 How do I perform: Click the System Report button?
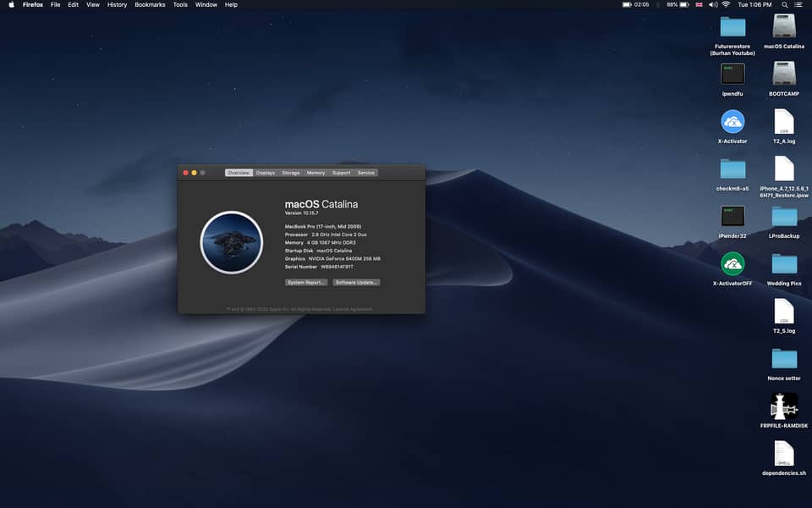pyautogui.click(x=306, y=282)
